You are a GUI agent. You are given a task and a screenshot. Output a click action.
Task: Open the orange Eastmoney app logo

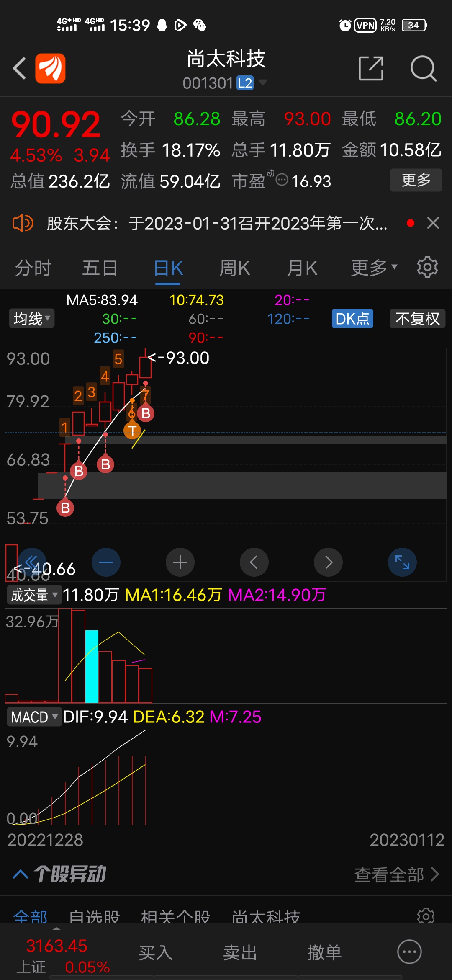(50, 68)
